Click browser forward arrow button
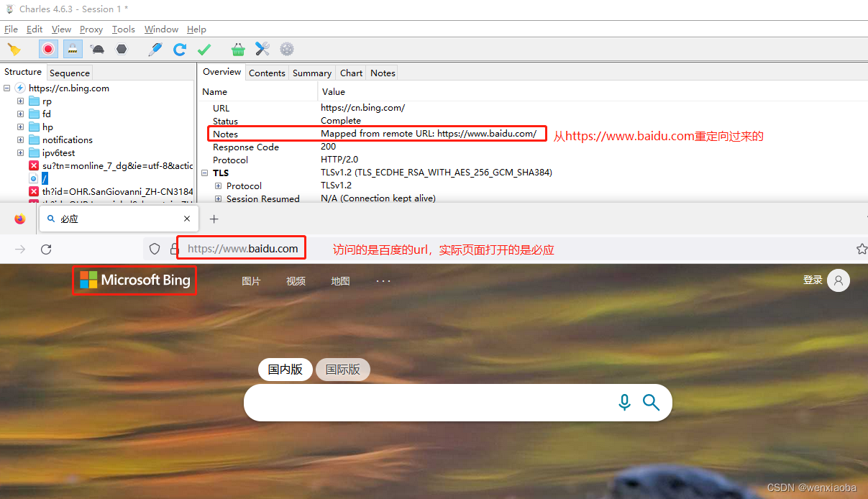868x499 pixels. [20, 249]
